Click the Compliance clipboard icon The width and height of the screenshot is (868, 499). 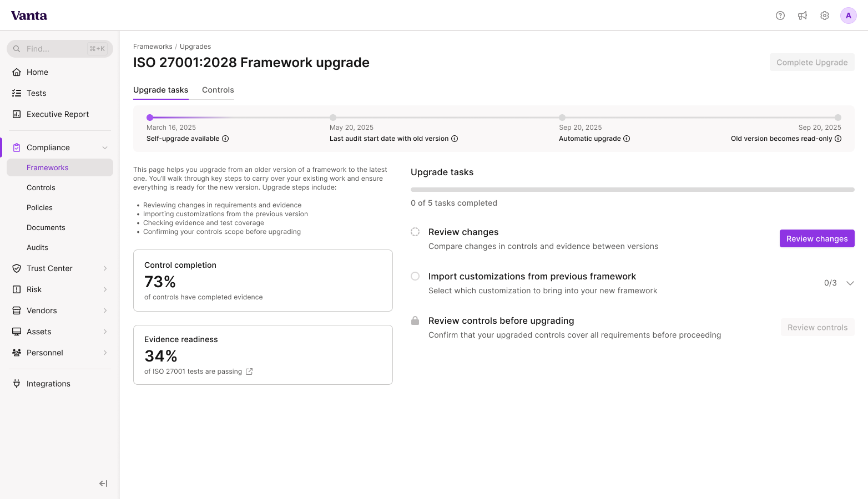tap(17, 147)
